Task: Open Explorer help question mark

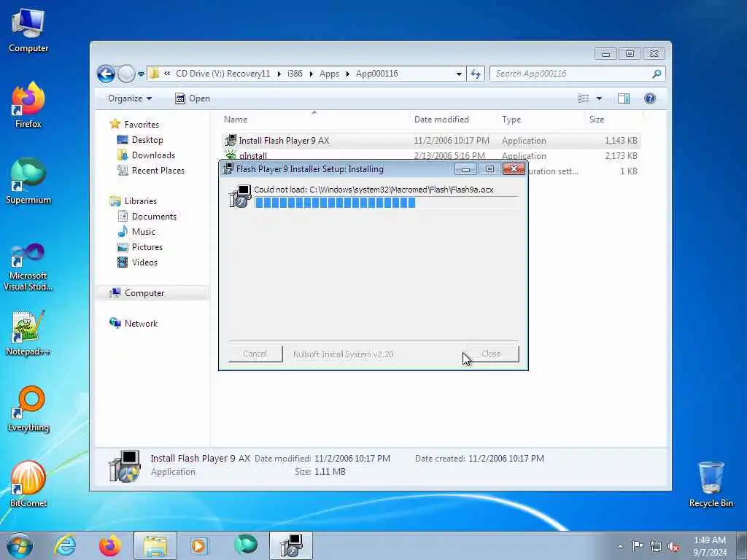Action: coord(650,98)
